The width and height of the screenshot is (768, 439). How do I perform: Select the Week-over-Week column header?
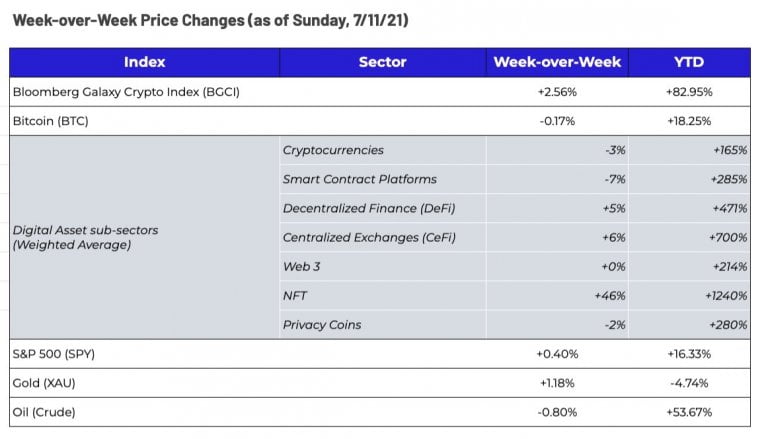tap(557, 62)
